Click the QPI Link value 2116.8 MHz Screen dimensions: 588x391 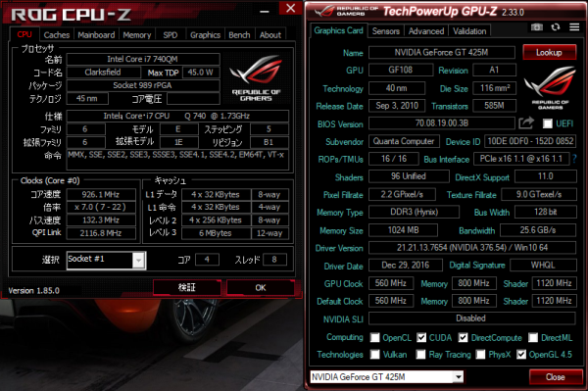point(101,233)
